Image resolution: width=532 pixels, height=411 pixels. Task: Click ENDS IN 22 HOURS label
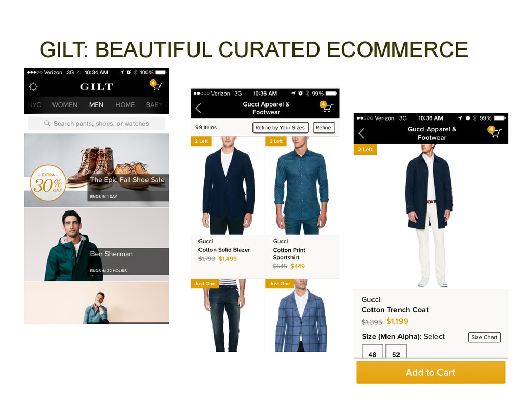tap(108, 271)
